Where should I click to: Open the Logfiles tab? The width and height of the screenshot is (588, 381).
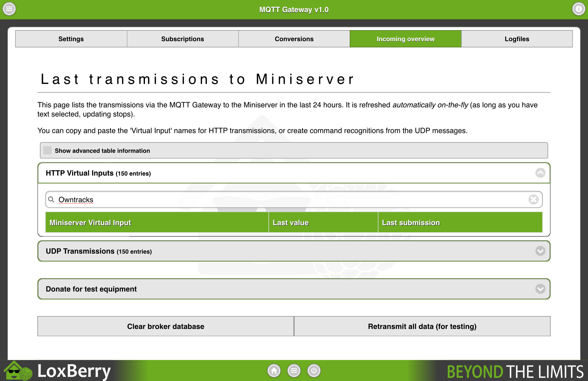point(517,39)
